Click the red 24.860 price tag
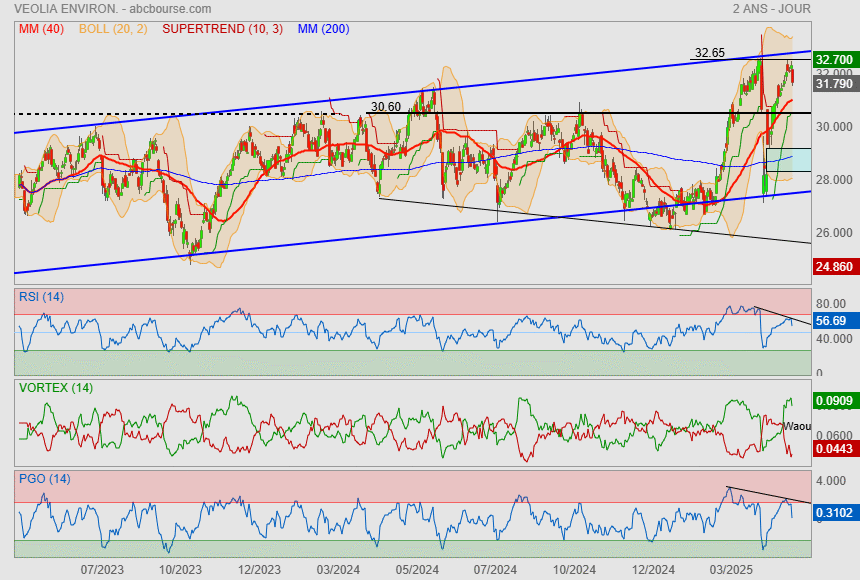Screen dimensions: 860x580 click(x=834, y=267)
